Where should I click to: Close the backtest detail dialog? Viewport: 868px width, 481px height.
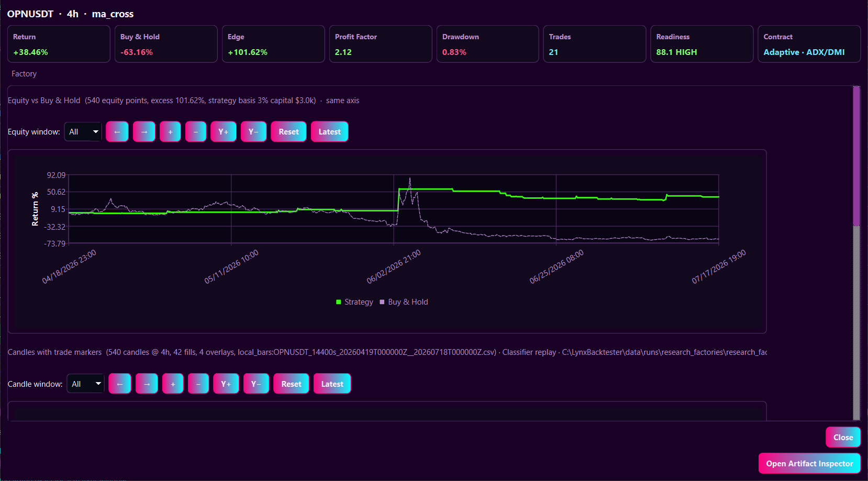(x=843, y=438)
